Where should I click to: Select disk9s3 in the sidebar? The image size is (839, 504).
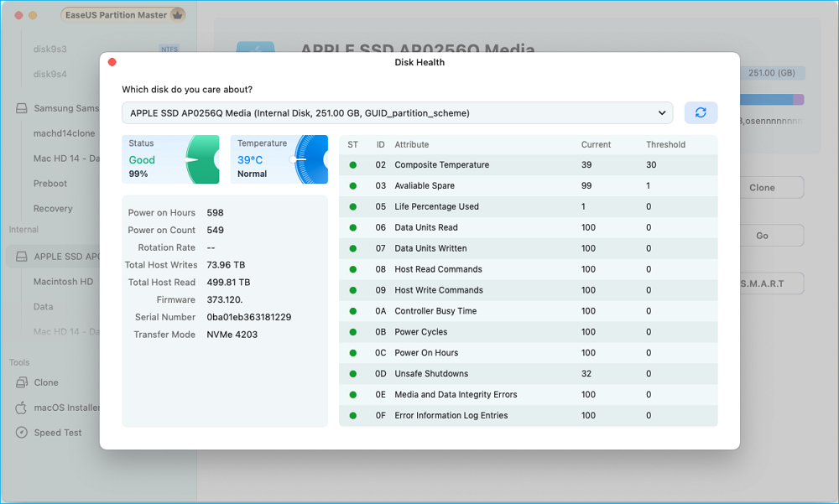(x=50, y=49)
